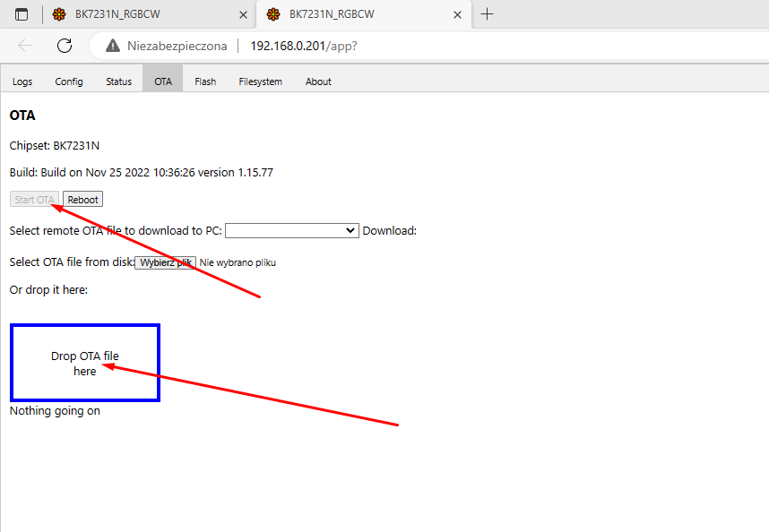769x532 pixels.
Task: Click the Download: label
Action: tap(389, 231)
